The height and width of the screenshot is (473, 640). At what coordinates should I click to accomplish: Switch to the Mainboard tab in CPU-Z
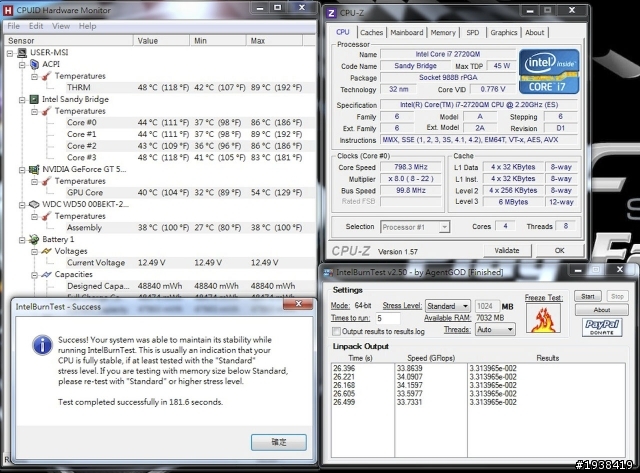click(x=407, y=33)
